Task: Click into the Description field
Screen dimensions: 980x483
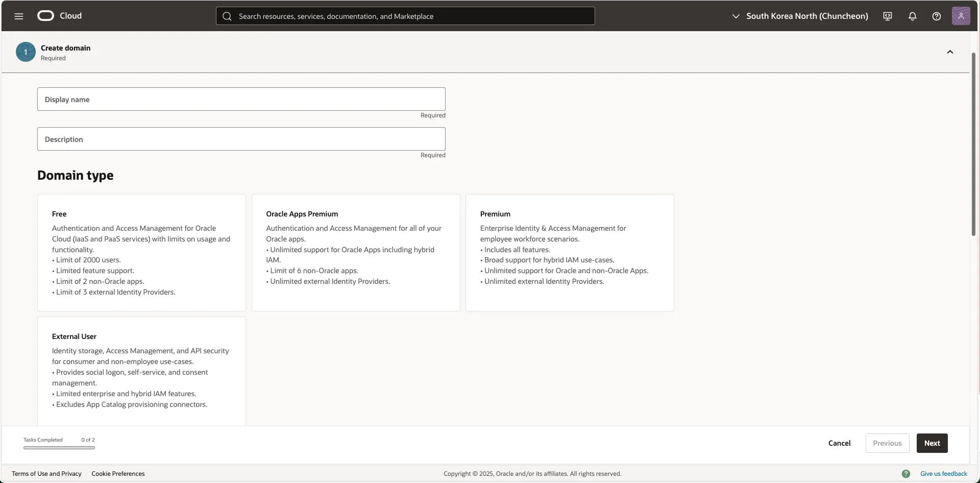Action: (241, 139)
